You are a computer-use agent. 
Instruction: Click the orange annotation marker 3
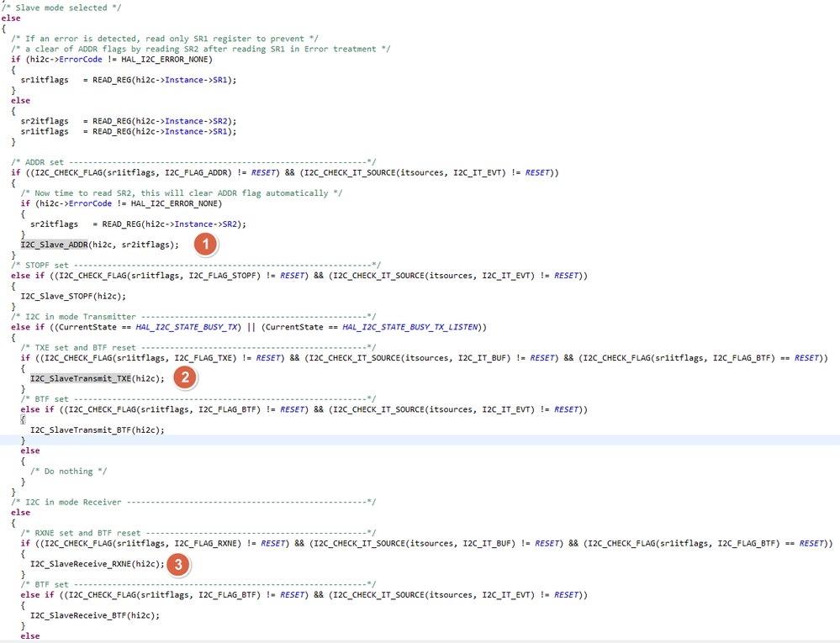pos(177,563)
